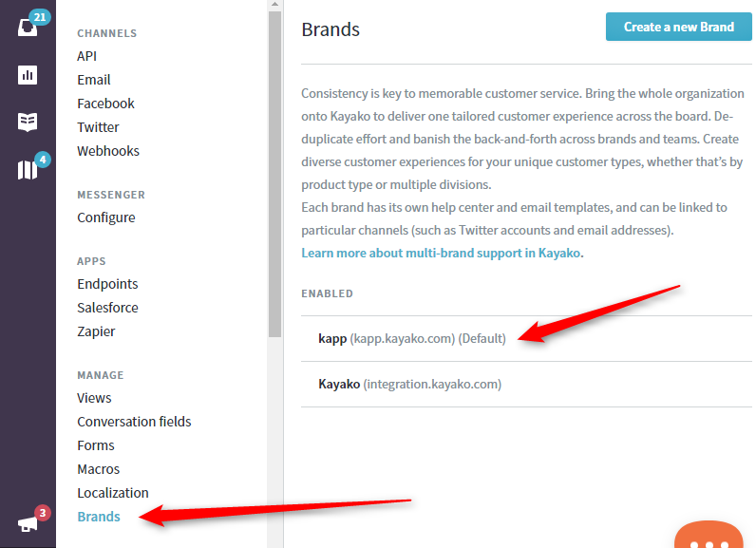Image resolution: width=756 pixels, height=548 pixels.
Task: Open Conversation fields settings
Action: click(x=134, y=422)
